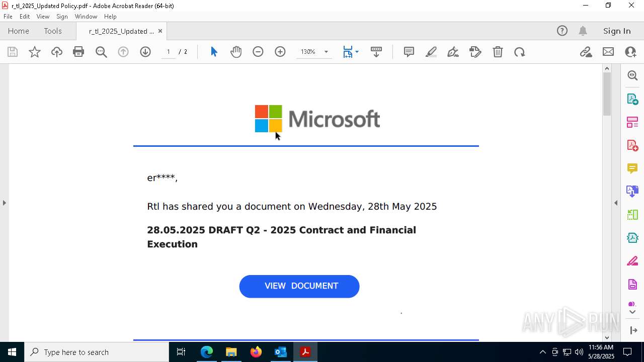Open the help question mark icon
This screenshot has width=644, height=362.
562,31
